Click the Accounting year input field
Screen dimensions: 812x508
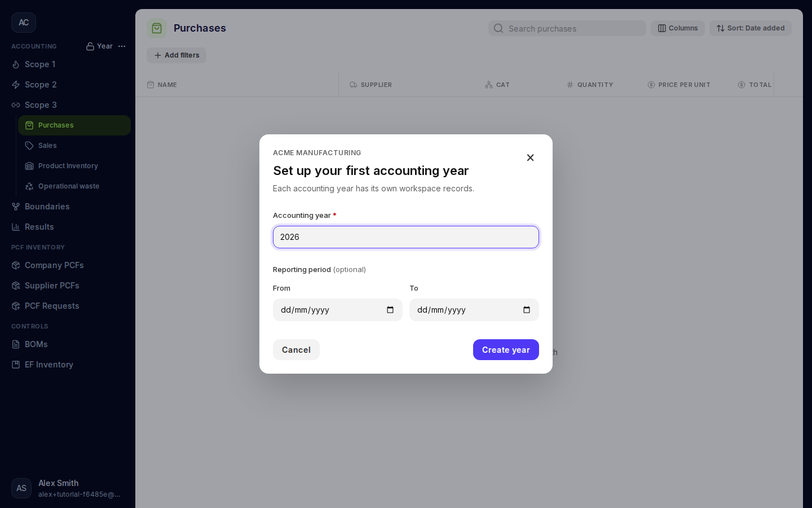[x=406, y=237]
